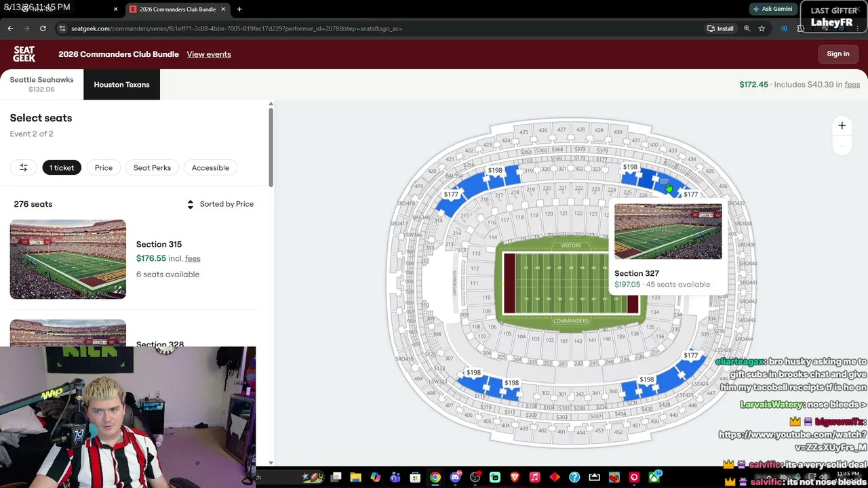Switch to the 2026 Commanders Club Bundle browser tab
Viewport: 868px width, 488px height.
[x=178, y=9]
